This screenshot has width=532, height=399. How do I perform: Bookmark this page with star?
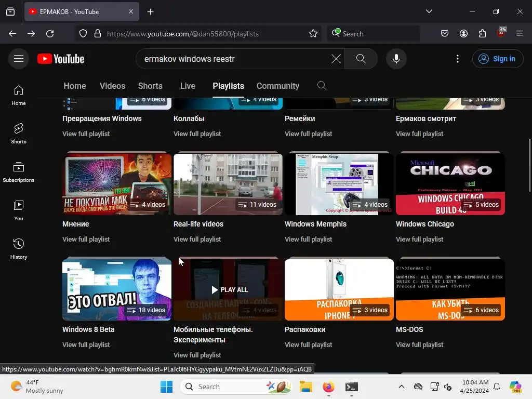pyautogui.click(x=313, y=34)
